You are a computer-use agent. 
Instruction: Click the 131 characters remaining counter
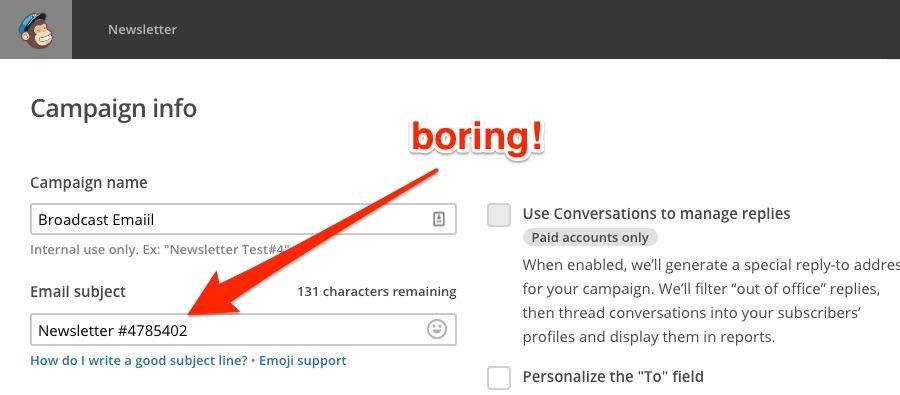click(377, 292)
